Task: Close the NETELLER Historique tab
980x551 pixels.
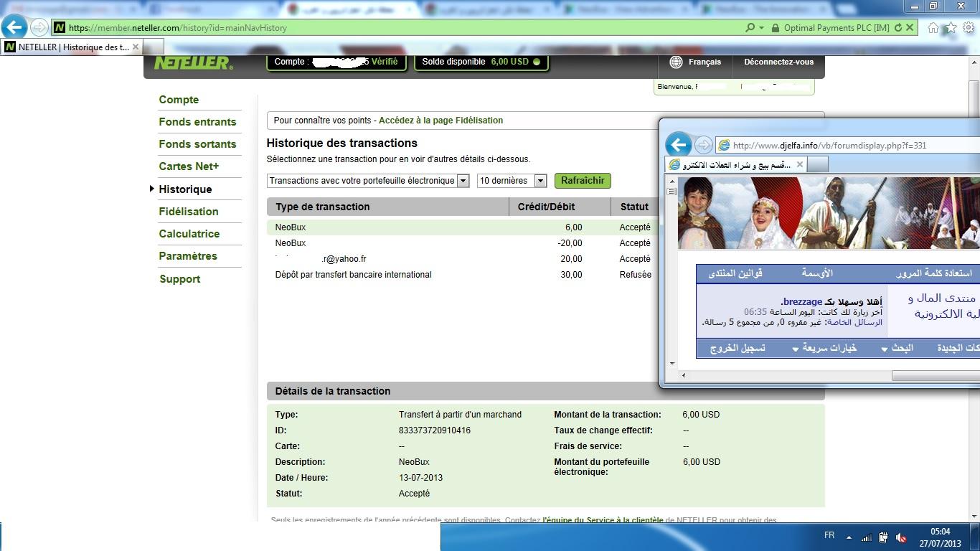Action: point(136,47)
